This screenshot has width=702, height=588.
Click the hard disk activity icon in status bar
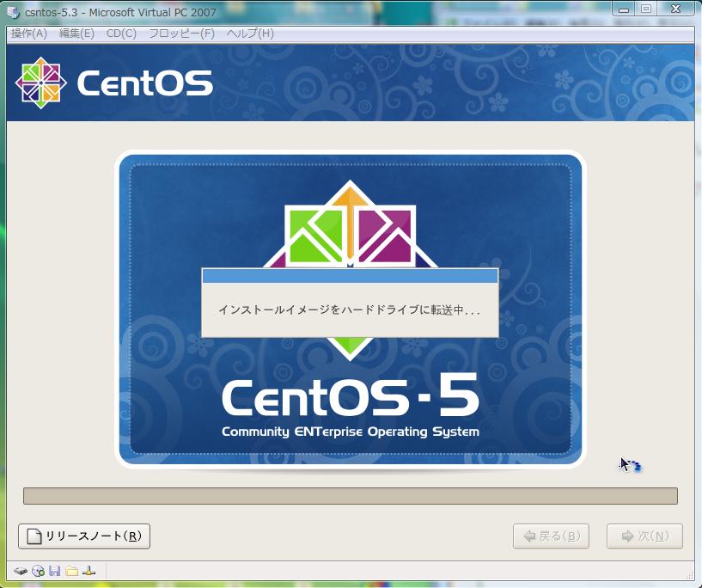pyautogui.click(x=21, y=571)
